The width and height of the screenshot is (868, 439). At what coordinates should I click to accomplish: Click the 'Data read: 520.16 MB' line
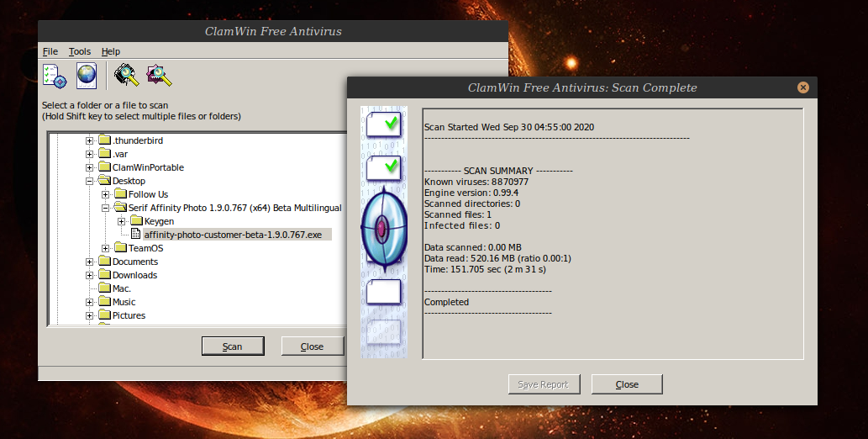(497, 258)
